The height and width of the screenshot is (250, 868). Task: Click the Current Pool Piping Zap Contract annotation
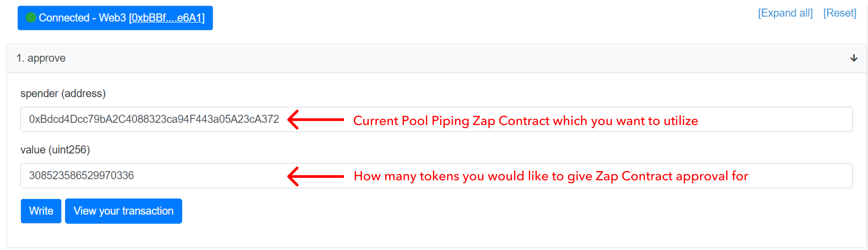click(x=525, y=120)
